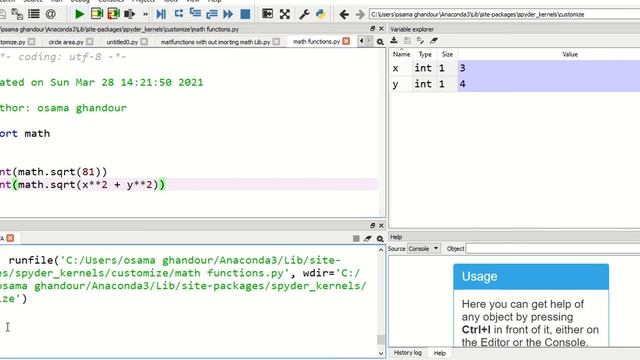Undock the editor pane
This screenshot has width=640, height=360.
tap(372, 29)
